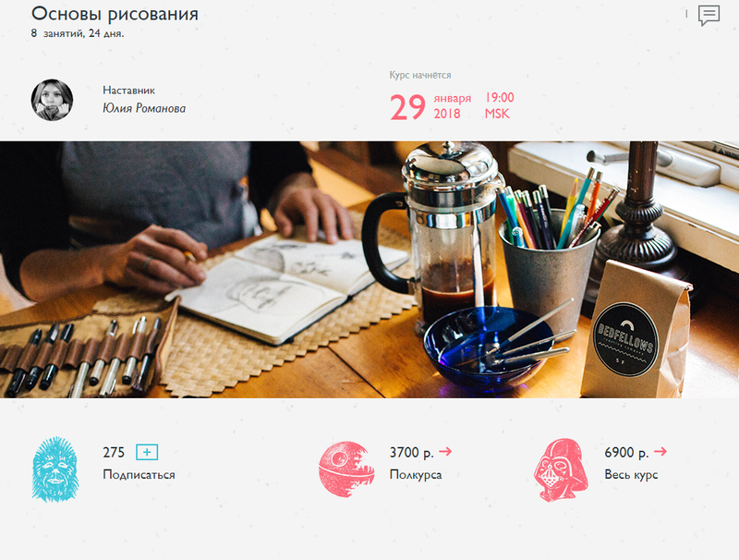
Task: Open mentor name Юлия Романова
Action: point(144,108)
